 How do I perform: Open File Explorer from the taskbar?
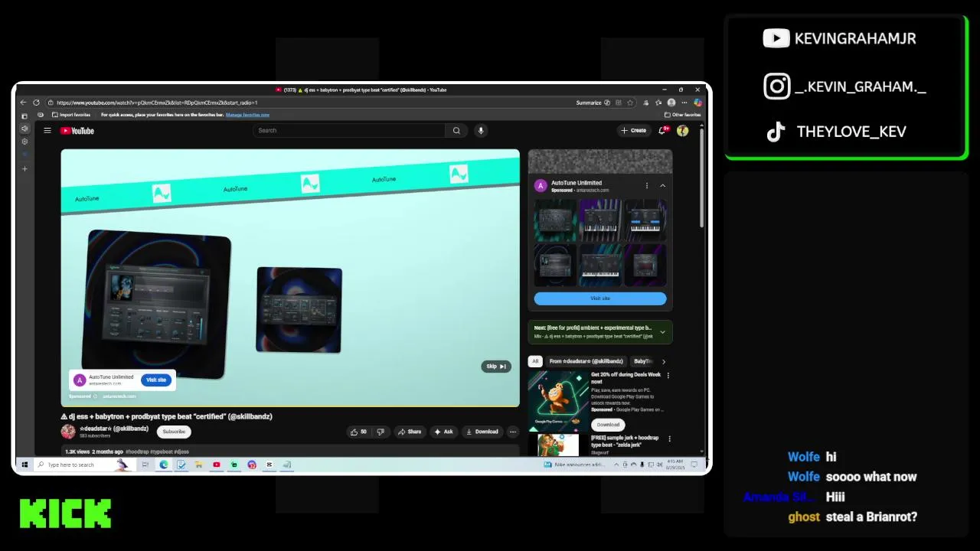click(x=199, y=465)
